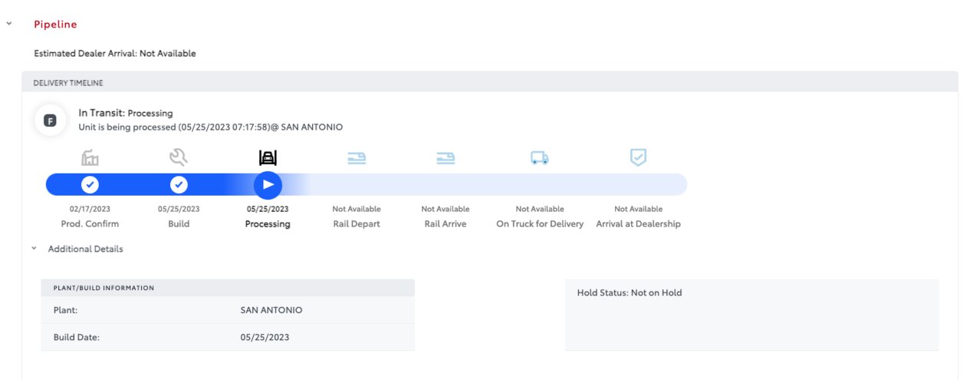Click the Build step label

tap(179, 224)
